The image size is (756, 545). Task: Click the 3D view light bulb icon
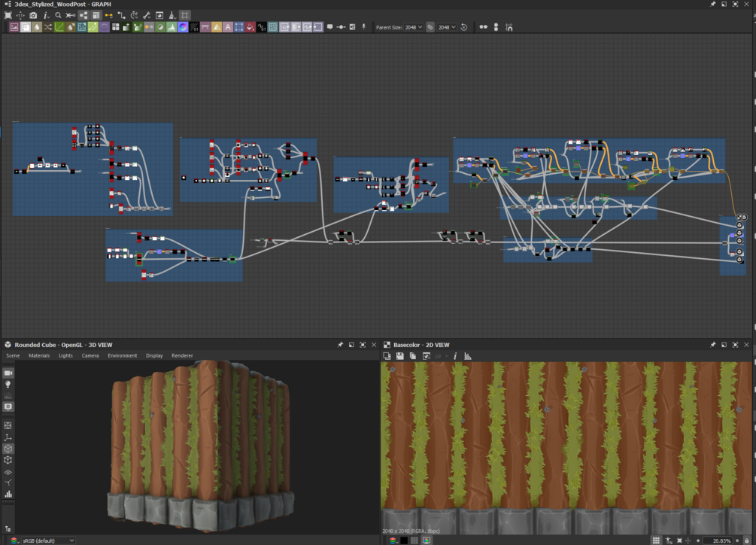point(8,385)
